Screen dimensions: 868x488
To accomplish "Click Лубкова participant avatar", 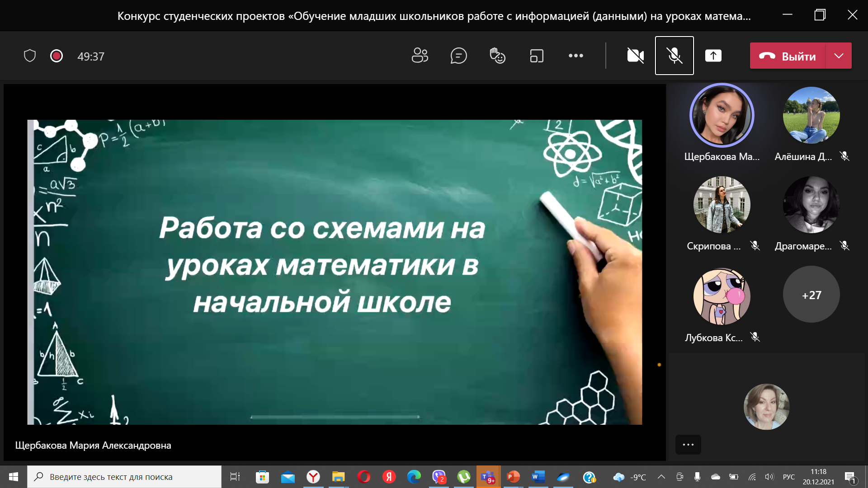I will [x=722, y=296].
